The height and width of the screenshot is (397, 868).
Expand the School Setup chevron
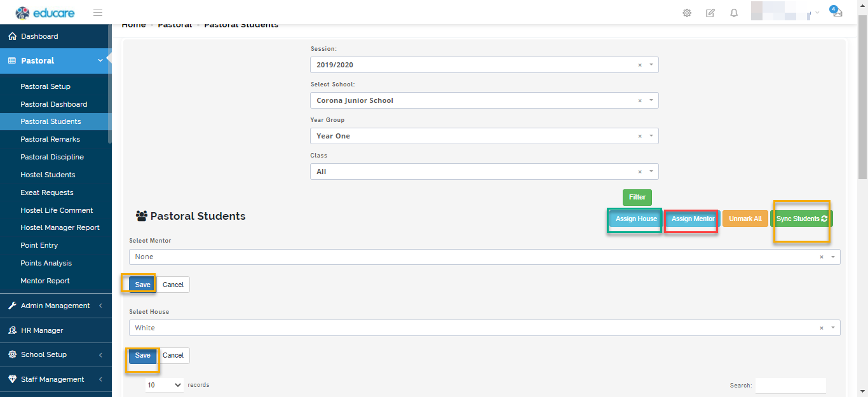tap(100, 354)
